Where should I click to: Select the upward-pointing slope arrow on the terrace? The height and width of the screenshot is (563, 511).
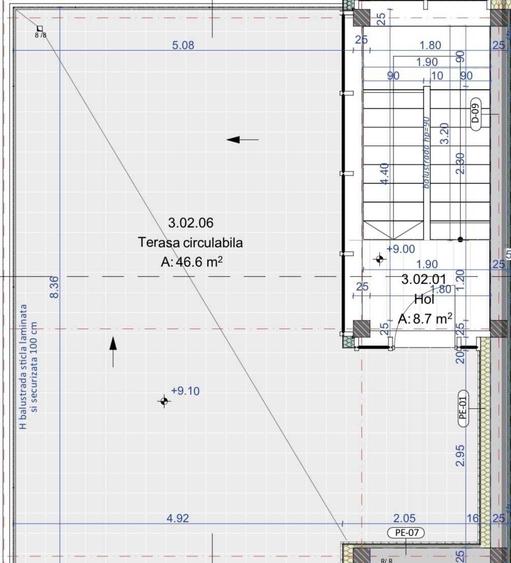click(x=113, y=352)
